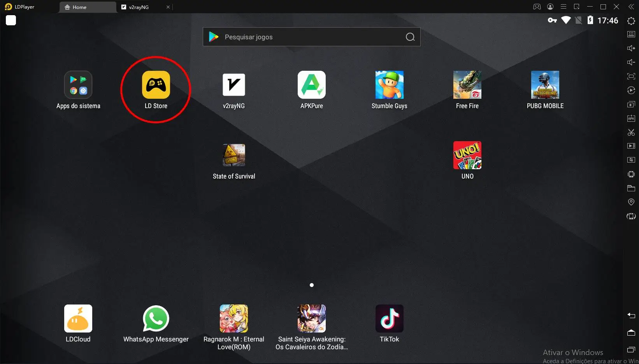
Task: Switch to the v2rayNG tab
Action: [x=139, y=7]
